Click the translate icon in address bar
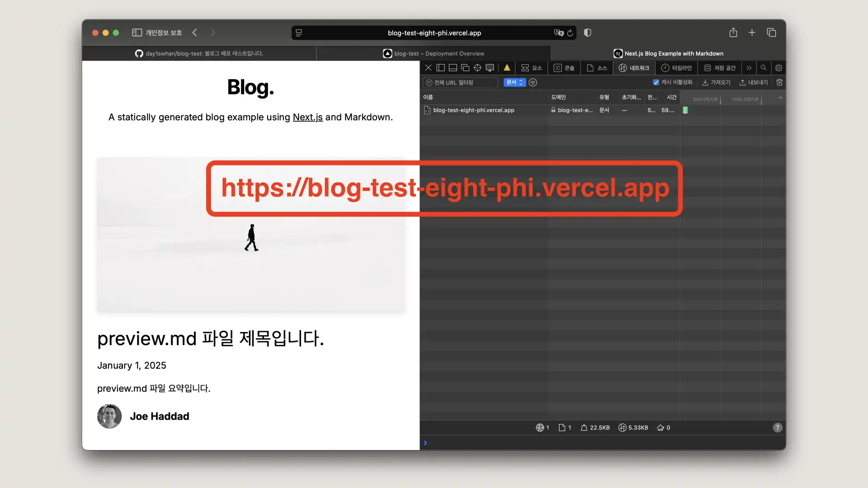 point(559,33)
